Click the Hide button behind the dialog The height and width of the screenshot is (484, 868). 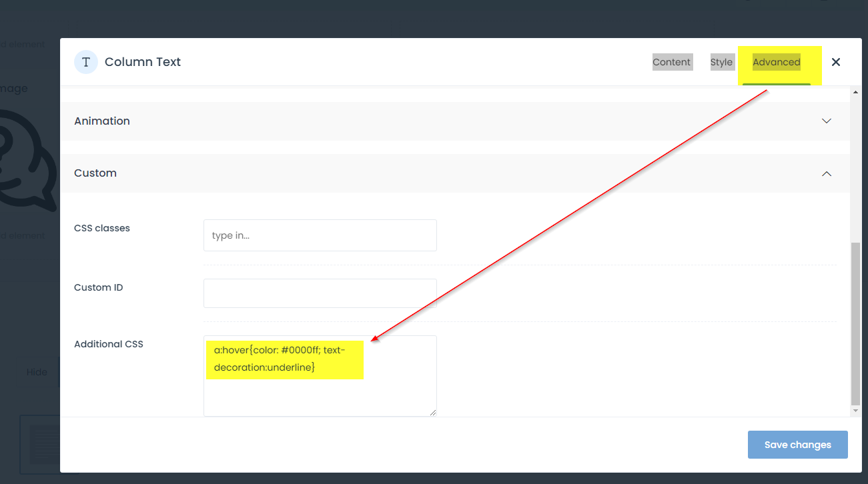[x=37, y=372]
